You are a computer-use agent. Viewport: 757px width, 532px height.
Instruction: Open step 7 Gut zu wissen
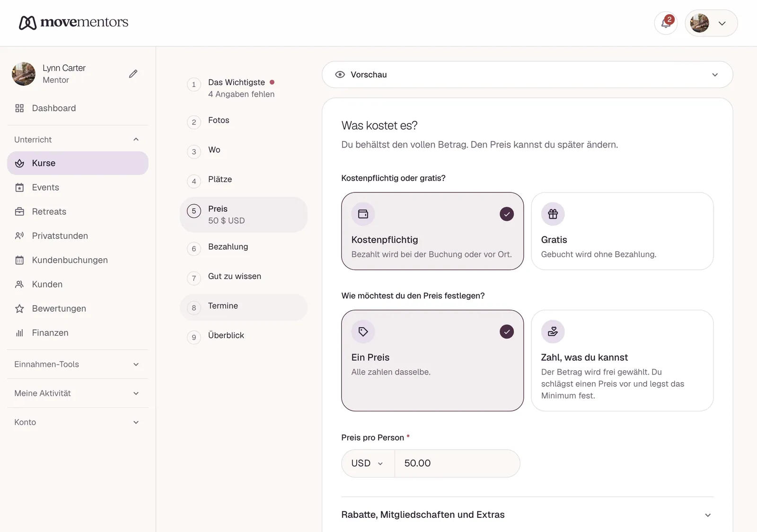(x=244, y=277)
